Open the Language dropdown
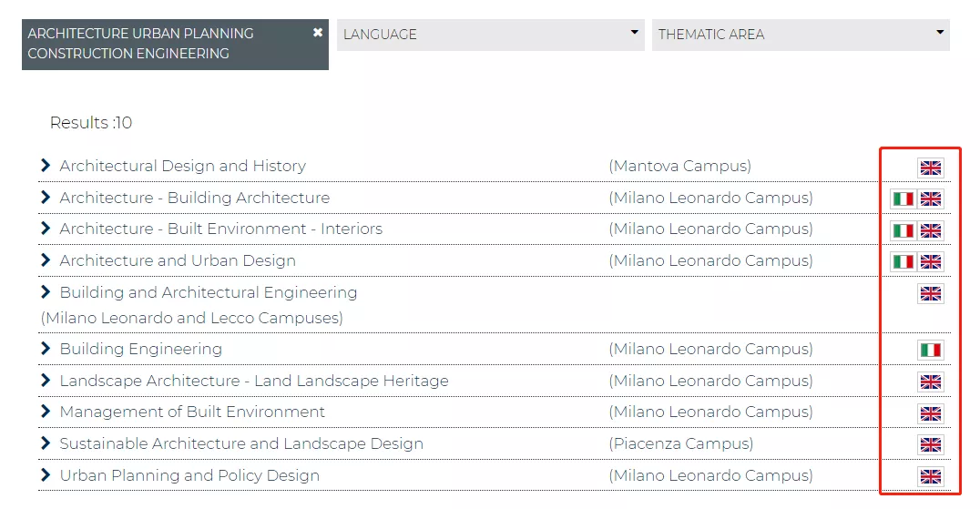Viewport: 980px width, 509px height. tap(490, 35)
